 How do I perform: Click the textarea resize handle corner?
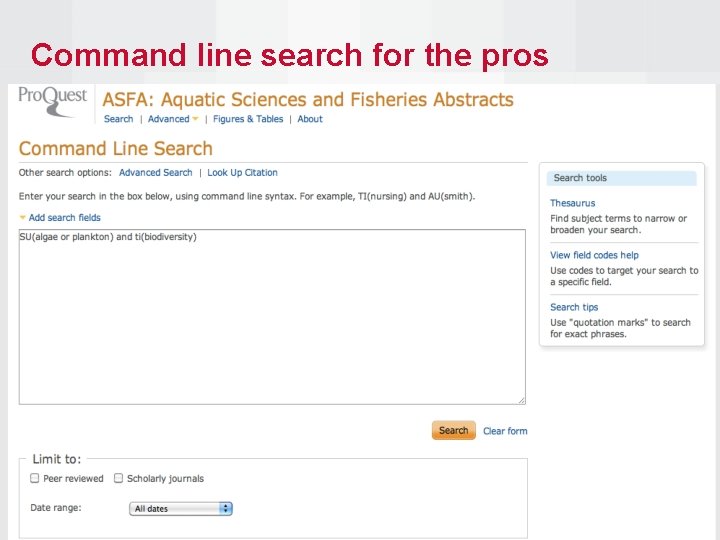click(521, 400)
